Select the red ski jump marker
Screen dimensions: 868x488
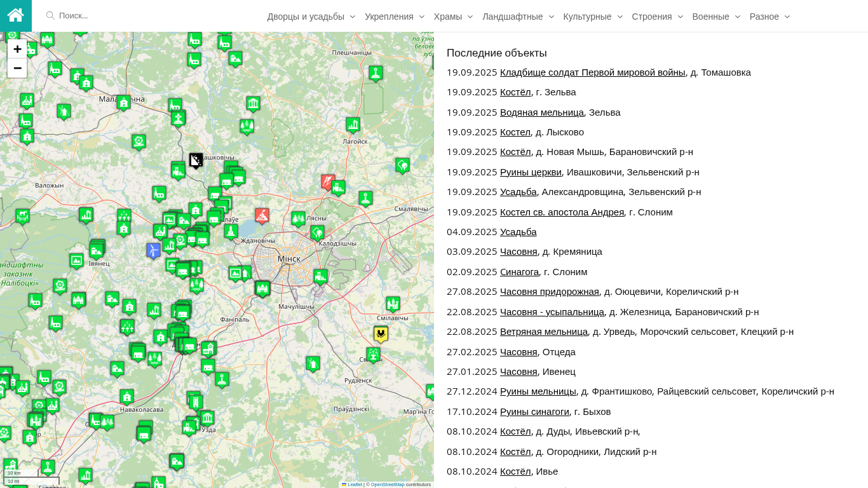pos(328,182)
